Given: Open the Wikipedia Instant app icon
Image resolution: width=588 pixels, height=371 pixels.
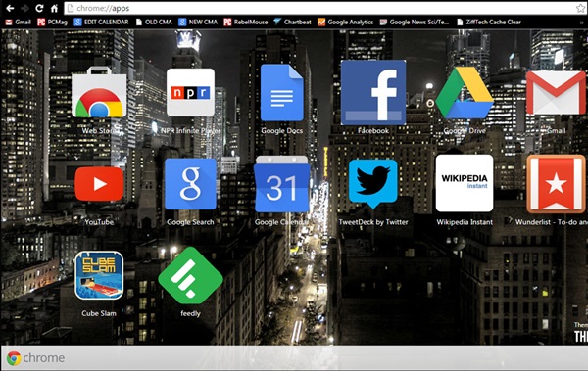Looking at the screenshot, I should click(465, 184).
